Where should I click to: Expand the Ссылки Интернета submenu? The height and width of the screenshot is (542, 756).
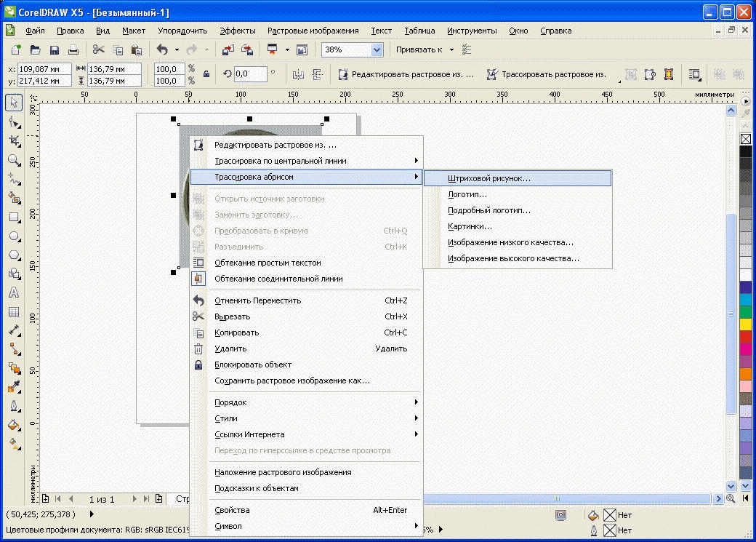pos(306,434)
